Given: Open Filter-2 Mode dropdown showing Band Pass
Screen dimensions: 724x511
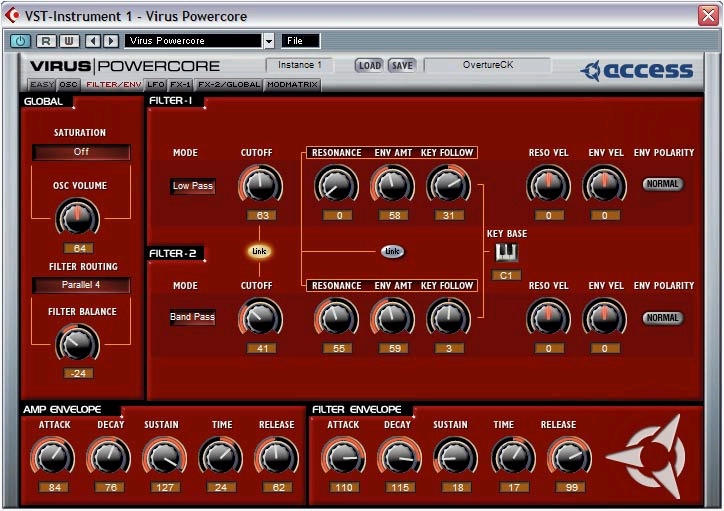Looking at the screenshot, I should tap(193, 317).
